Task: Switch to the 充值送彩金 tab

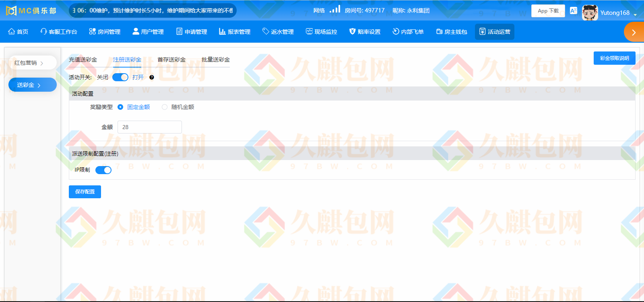Action: (x=83, y=60)
